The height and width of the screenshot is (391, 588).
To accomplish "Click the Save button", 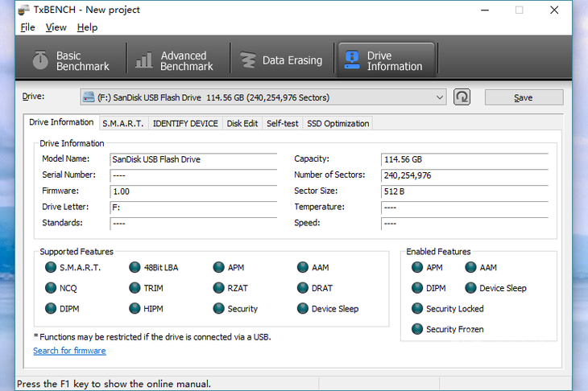I will click(524, 97).
